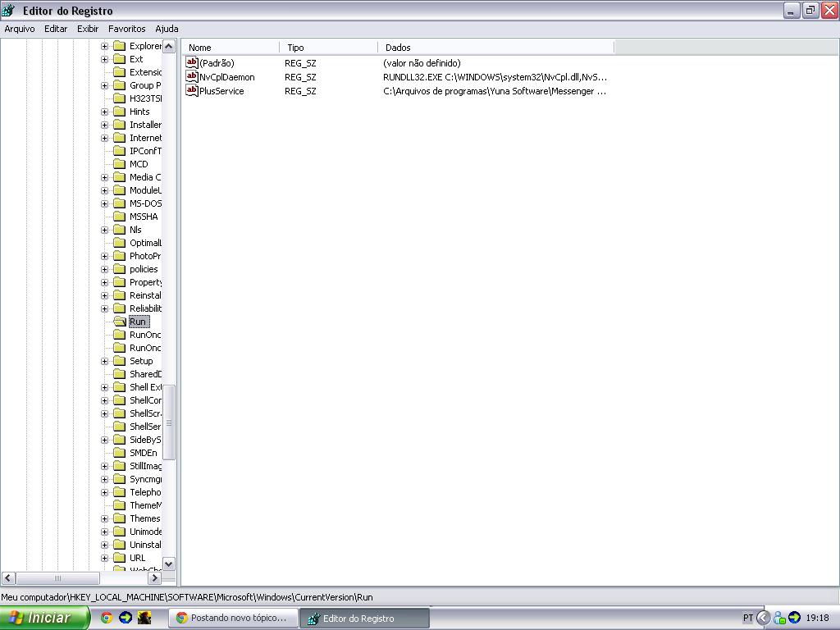Viewport: 840px width, 630px height.
Task: Open the Arquivo menu
Action: 20,29
